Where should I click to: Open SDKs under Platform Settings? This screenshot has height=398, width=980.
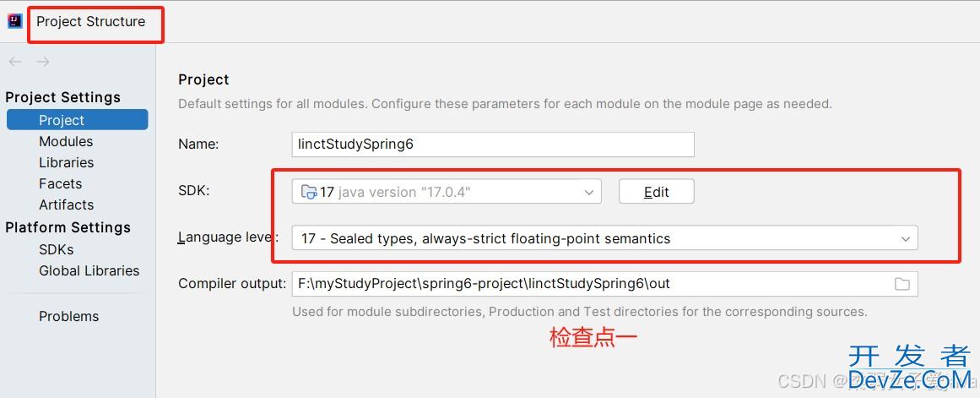coord(56,249)
